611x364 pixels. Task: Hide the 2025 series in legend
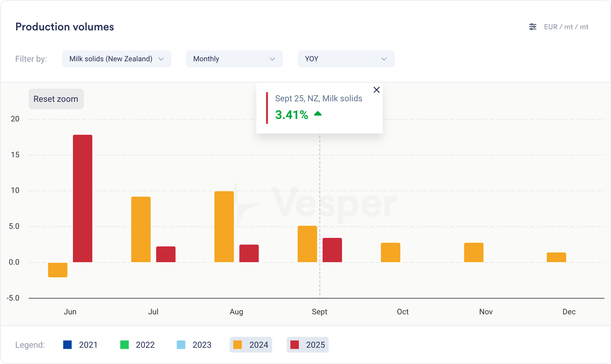[307, 345]
